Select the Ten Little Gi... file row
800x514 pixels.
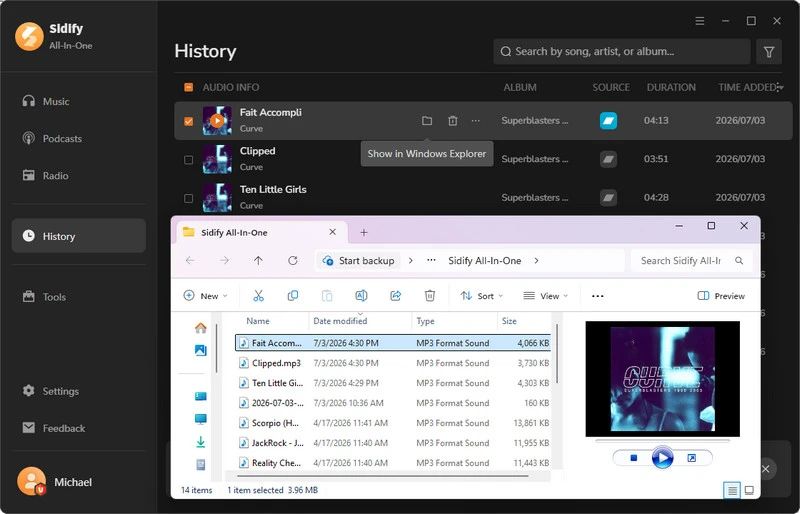tap(393, 383)
